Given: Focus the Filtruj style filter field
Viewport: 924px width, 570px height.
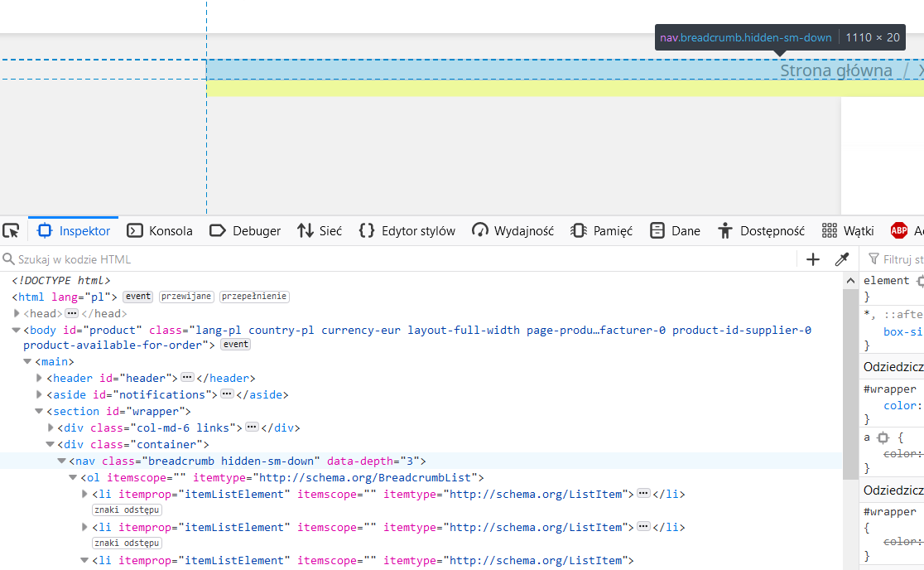Looking at the screenshot, I should tap(896, 259).
